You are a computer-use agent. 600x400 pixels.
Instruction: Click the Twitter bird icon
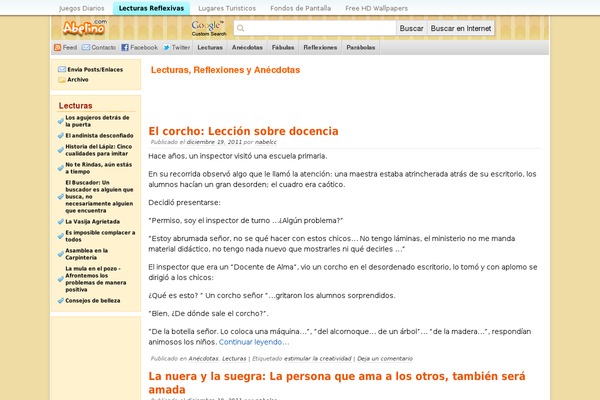click(x=166, y=47)
